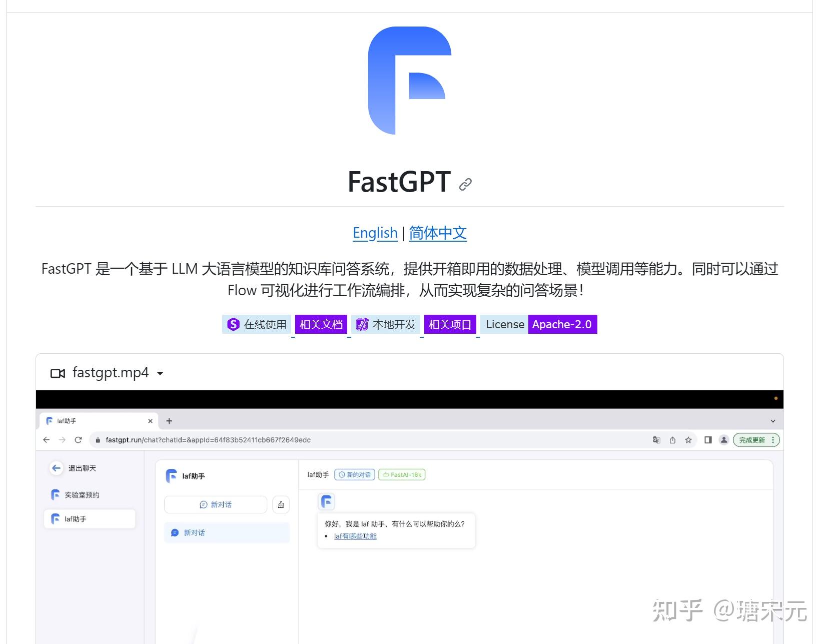Open the three-dot browser menu

click(x=773, y=440)
